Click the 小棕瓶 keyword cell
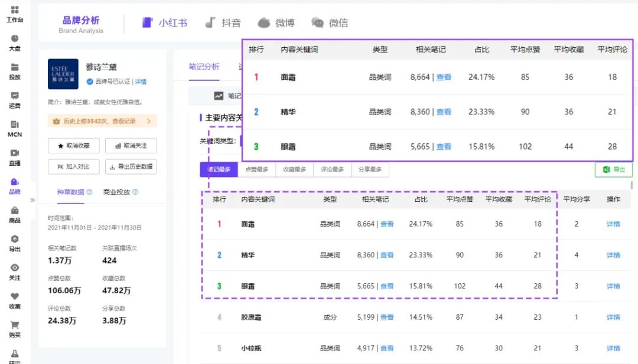Screen dimensions: 638x364 tap(251, 348)
